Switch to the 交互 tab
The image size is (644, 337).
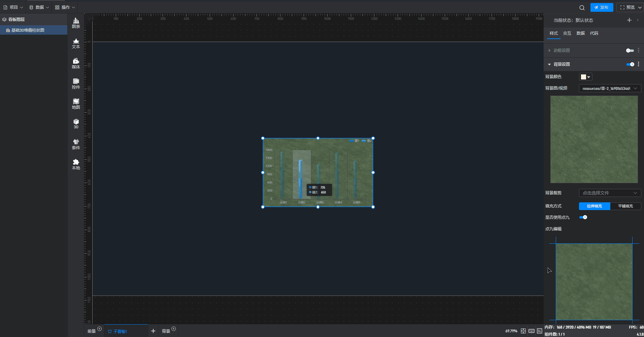(567, 33)
